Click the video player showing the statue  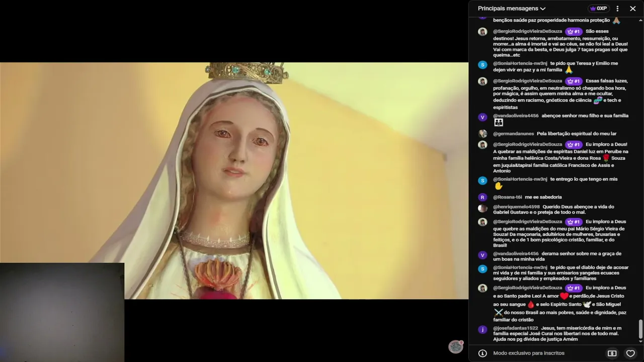(x=234, y=180)
